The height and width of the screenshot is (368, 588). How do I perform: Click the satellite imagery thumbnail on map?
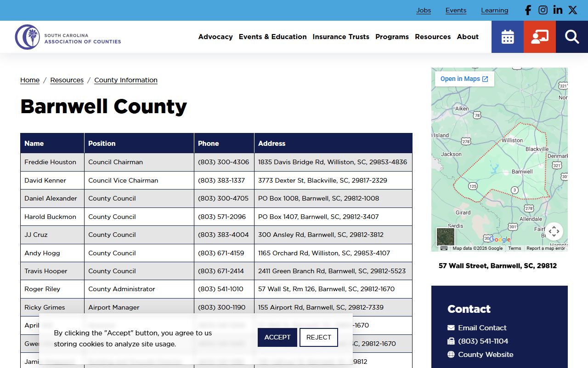445,236
